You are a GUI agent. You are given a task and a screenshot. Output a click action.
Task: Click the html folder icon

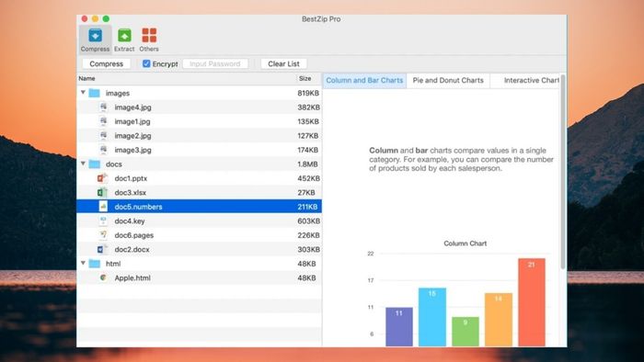(95, 264)
